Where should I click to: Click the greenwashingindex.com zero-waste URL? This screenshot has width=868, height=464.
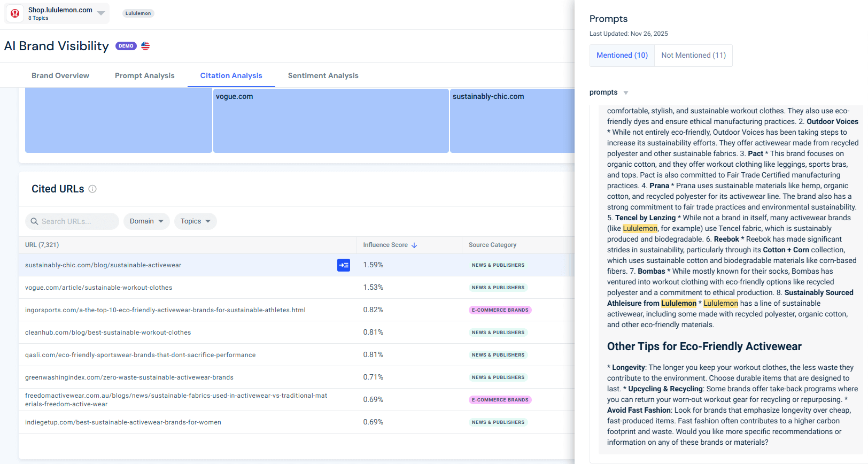click(x=129, y=377)
